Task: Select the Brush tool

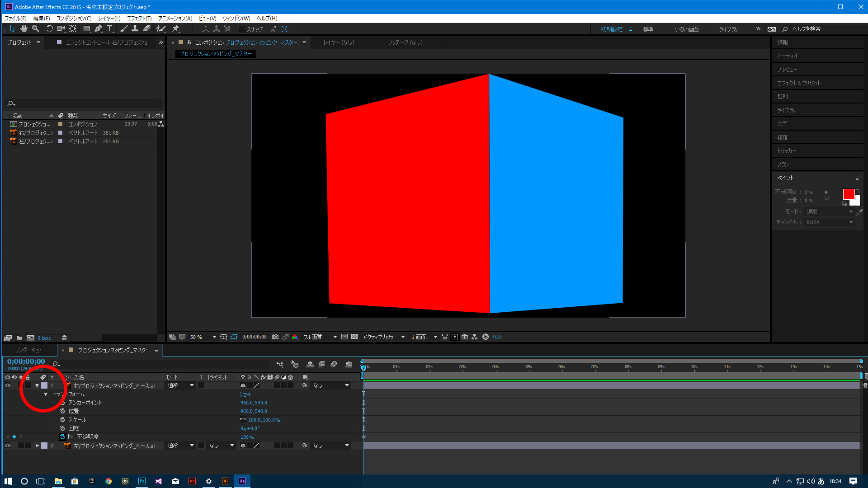Action: coord(123,28)
